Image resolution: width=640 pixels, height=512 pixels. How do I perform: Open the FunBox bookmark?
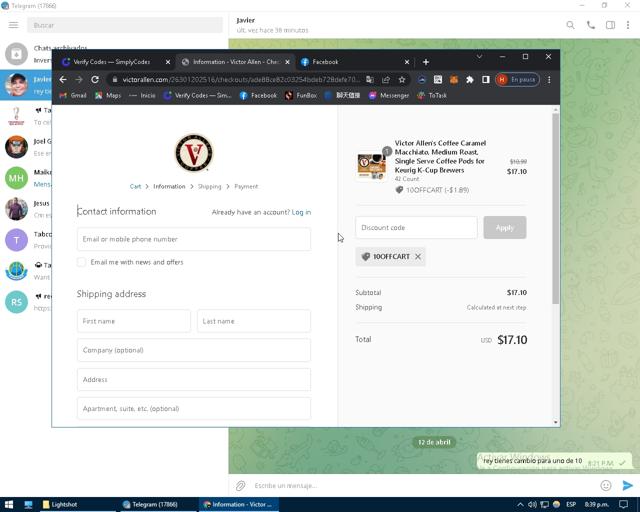coord(301,96)
